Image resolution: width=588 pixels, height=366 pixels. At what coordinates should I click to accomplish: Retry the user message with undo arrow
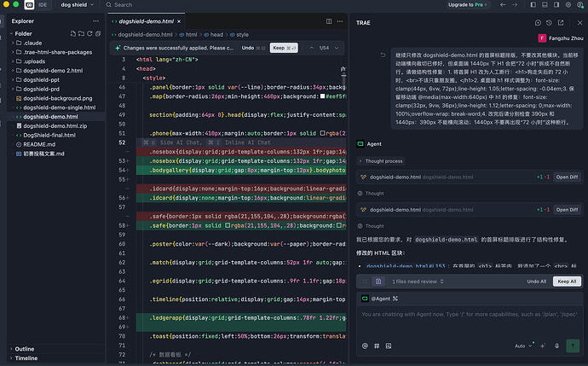[383, 55]
